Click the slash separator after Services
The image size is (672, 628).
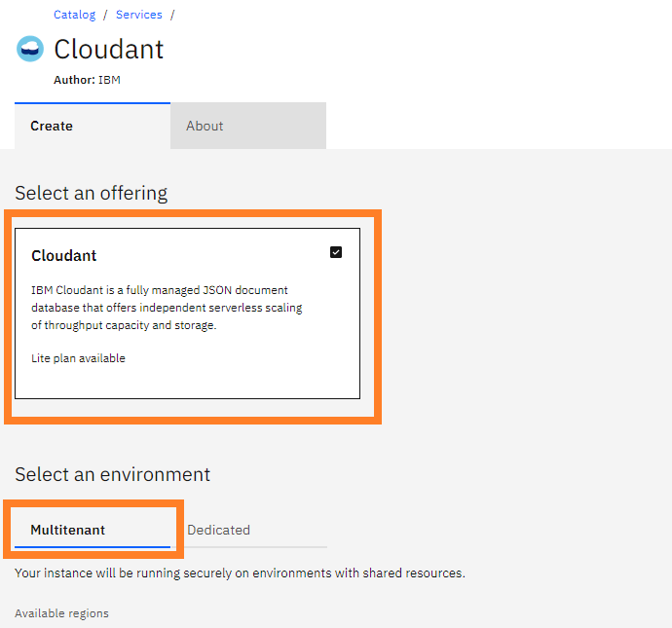pos(172,15)
